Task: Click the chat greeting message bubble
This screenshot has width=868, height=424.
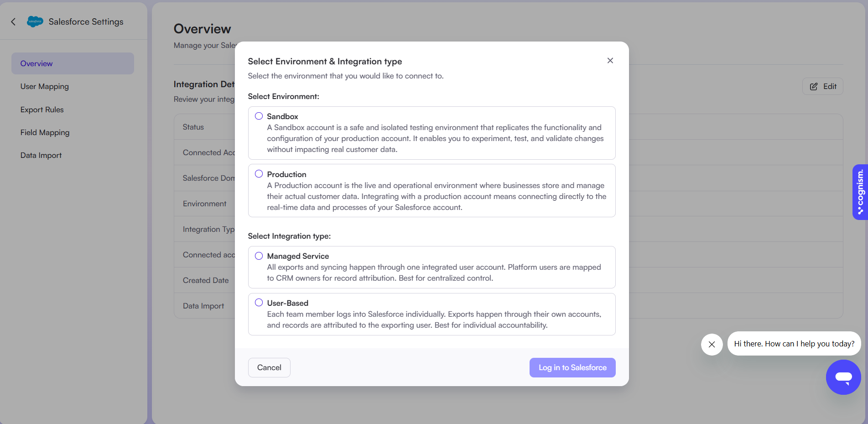Action: tap(794, 344)
